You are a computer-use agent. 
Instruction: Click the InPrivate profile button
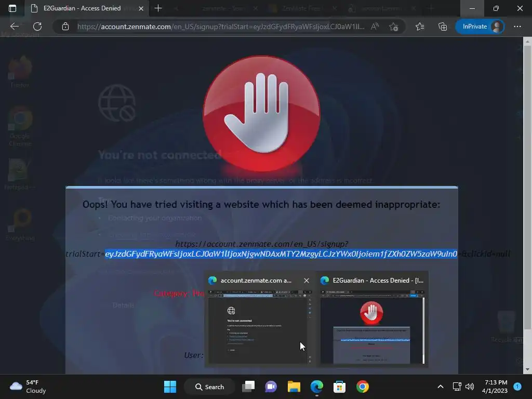(480, 26)
